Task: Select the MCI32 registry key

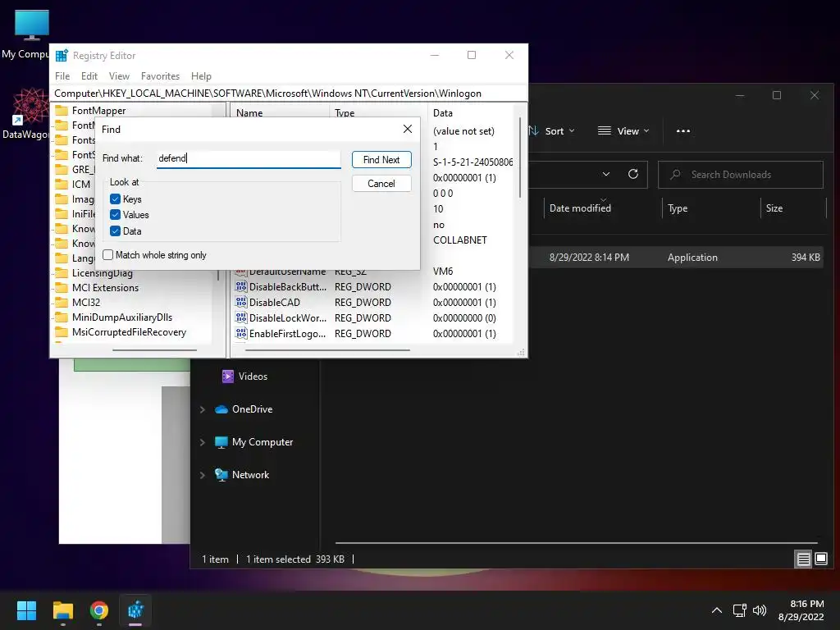Action: click(x=86, y=302)
